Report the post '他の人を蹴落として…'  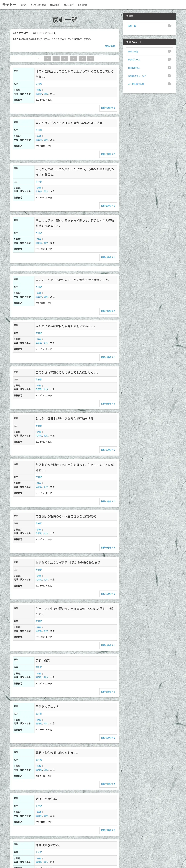108,108
